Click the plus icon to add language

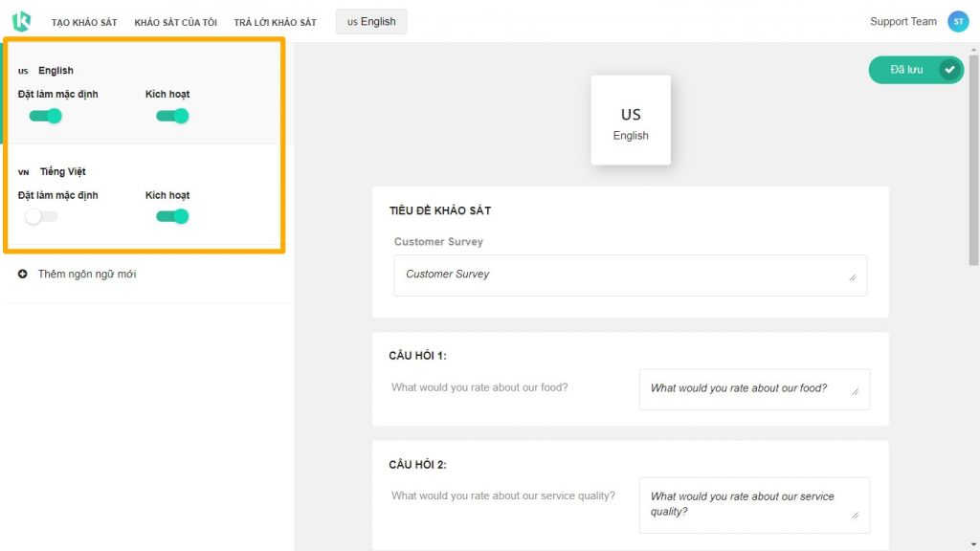pos(23,274)
